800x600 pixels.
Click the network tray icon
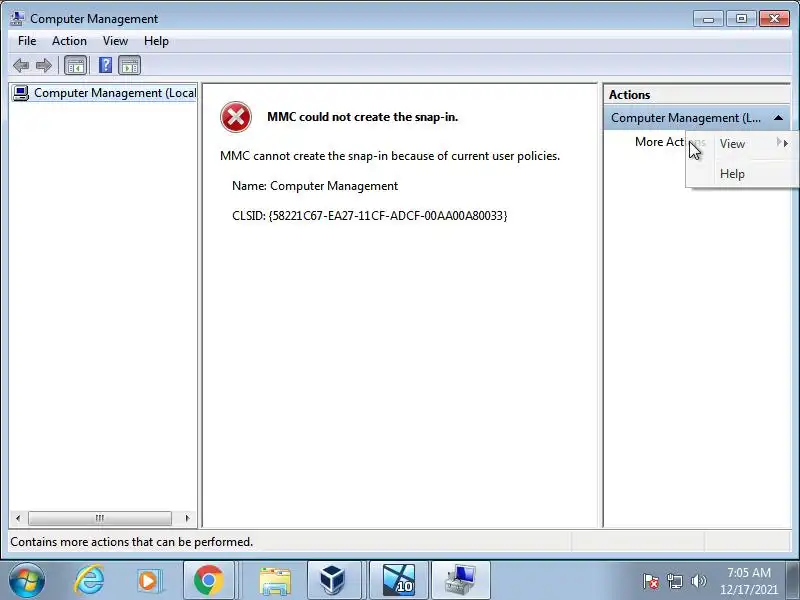point(674,581)
